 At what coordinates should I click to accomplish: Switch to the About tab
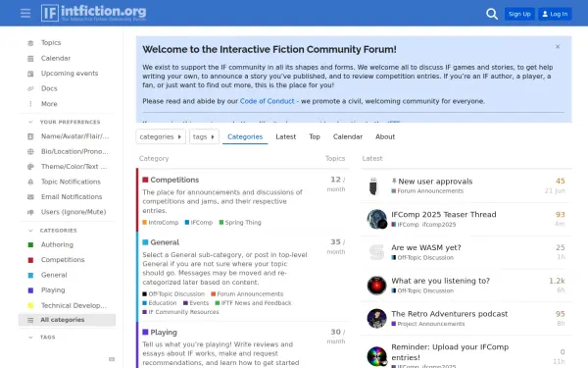click(x=385, y=136)
